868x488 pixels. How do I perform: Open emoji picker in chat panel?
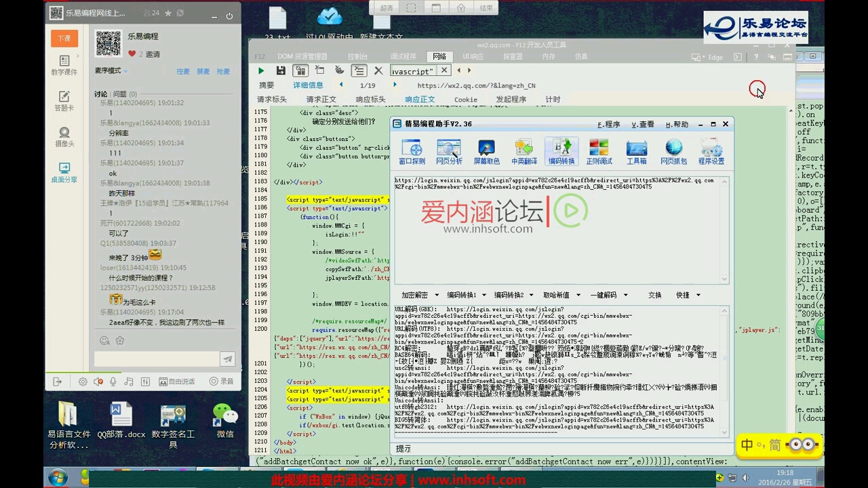tap(104, 341)
